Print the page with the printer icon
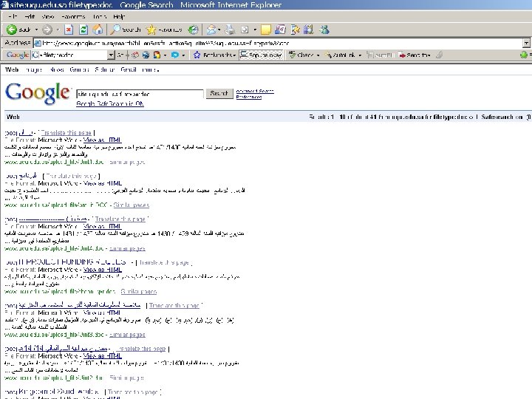This screenshot has height=399, width=532. coord(230,30)
